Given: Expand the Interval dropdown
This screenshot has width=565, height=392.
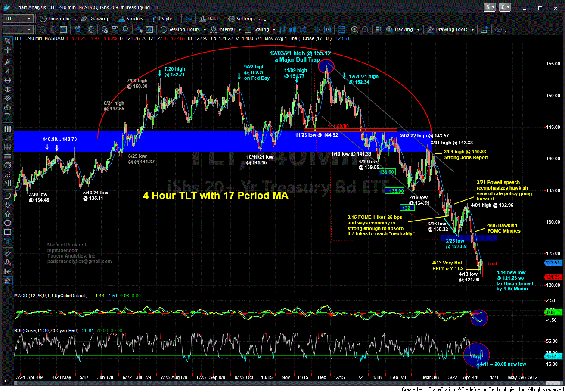Looking at the screenshot, I should coord(239,30).
